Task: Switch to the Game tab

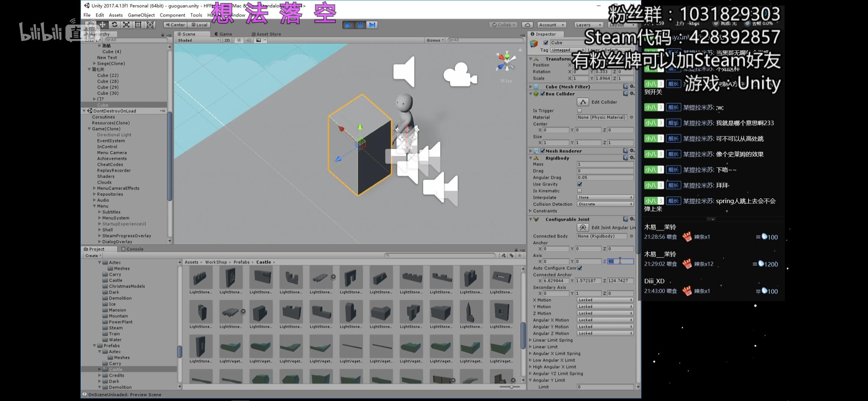Action: 223,34
